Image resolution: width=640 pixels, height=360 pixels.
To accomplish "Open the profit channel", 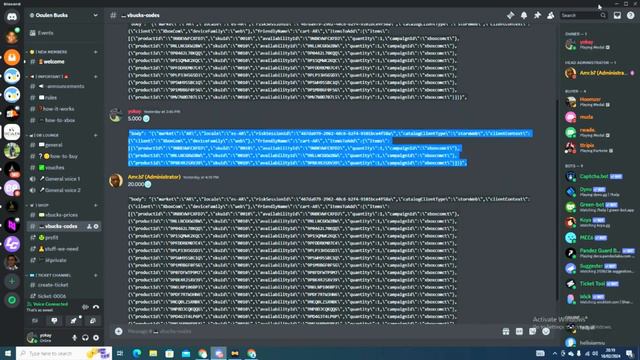I will [63, 238].
